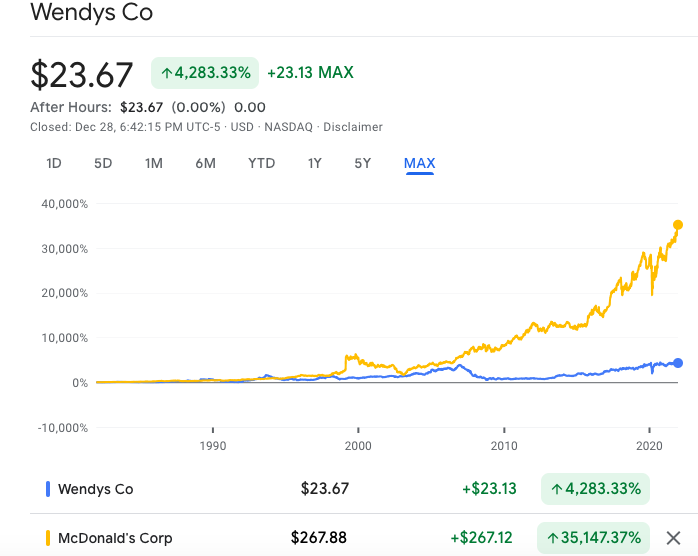Click the 10,000% y-axis label
698x556 pixels.
coord(65,338)
